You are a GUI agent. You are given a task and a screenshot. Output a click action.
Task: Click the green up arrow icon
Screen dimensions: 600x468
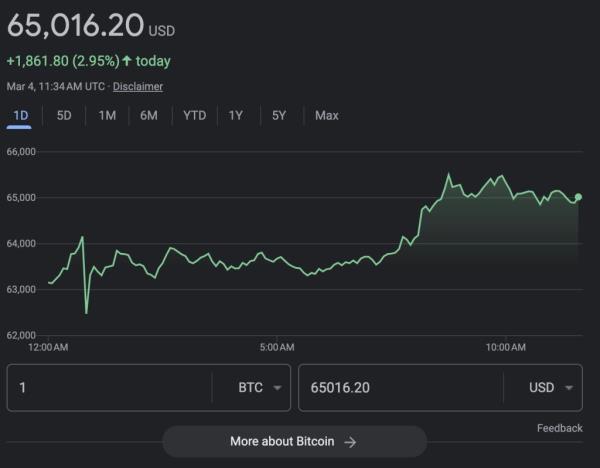pos(127,61)
